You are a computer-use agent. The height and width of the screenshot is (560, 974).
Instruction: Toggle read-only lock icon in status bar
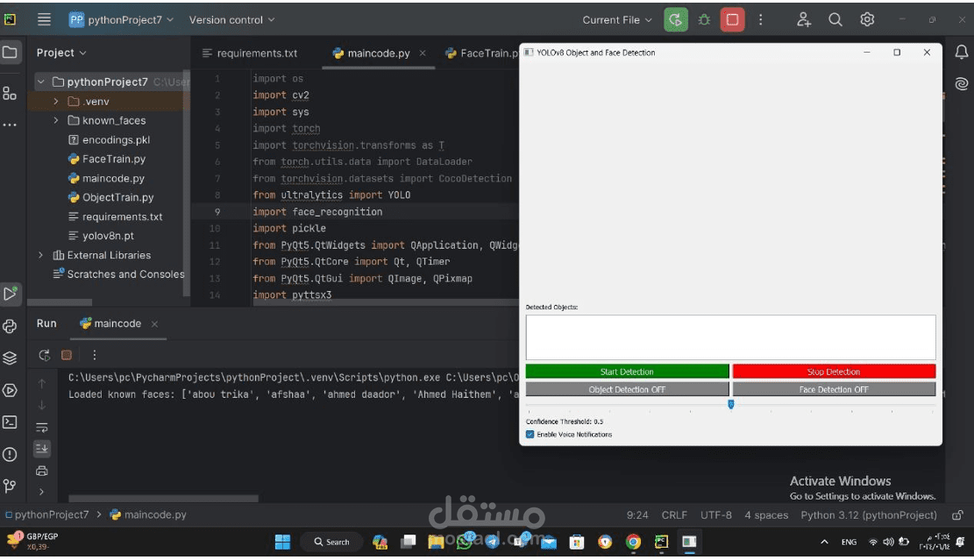click(x=957, y=514)
